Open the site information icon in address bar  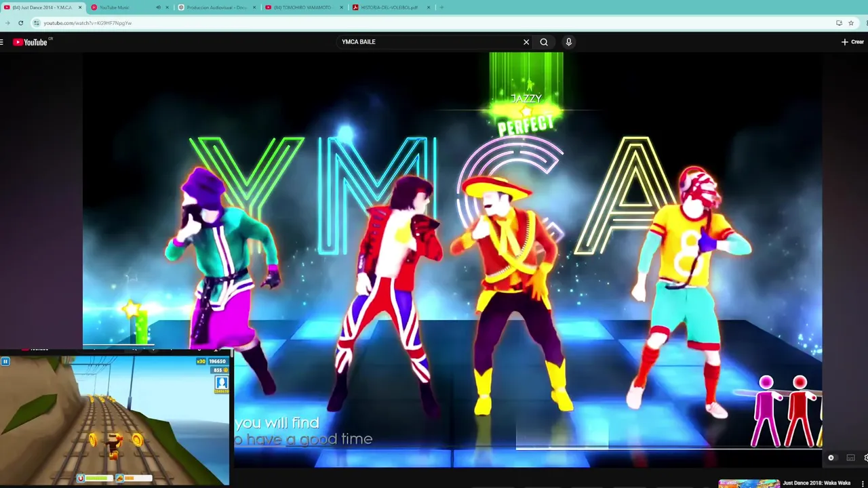[x=37, y=23]
